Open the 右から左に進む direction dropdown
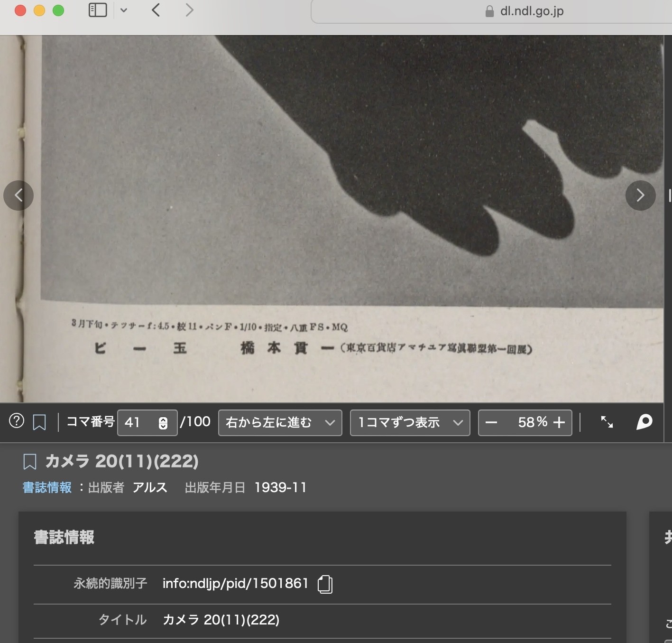This screenshot has width=672, height=643. [x=280, y=422]
